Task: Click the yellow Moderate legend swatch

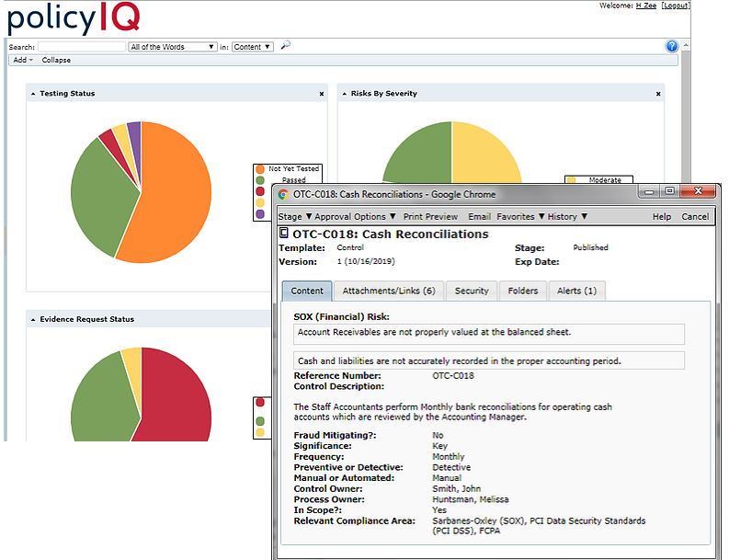Action: point(572,180)
